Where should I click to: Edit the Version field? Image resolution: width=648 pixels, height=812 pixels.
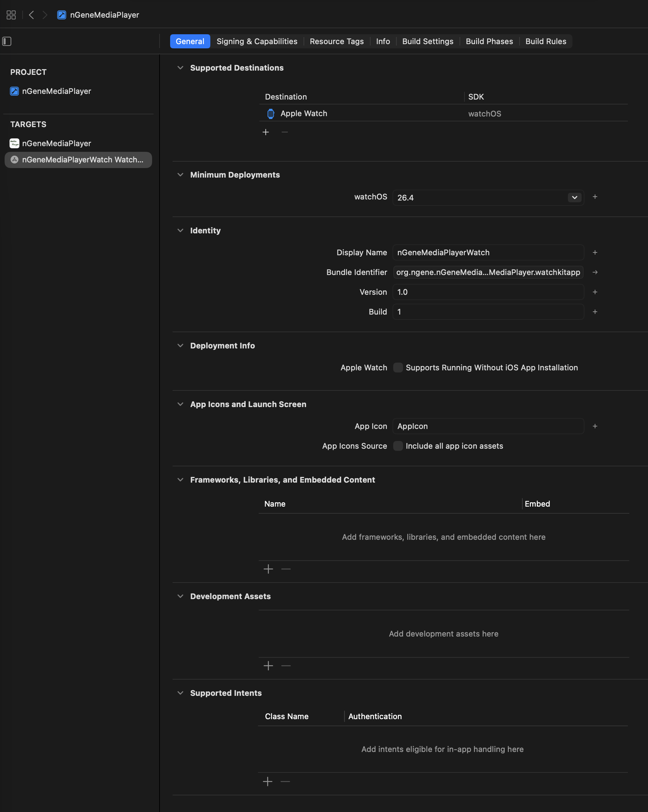point(488,292)
